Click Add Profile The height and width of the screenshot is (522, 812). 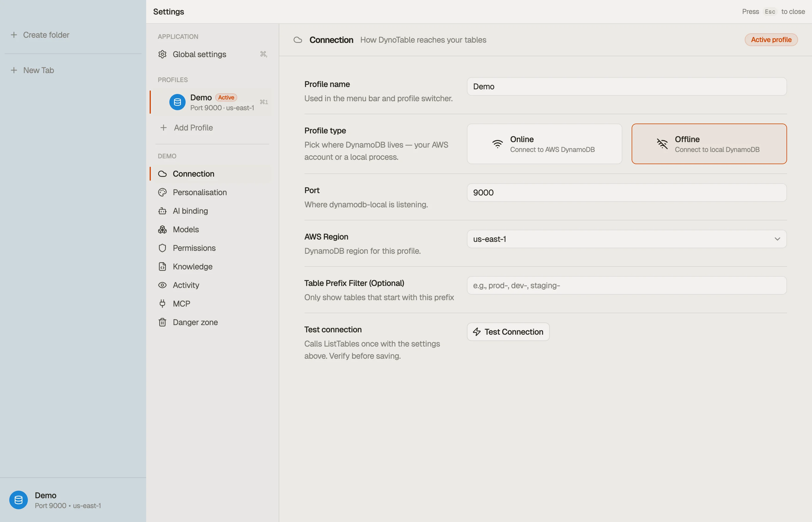193,127
